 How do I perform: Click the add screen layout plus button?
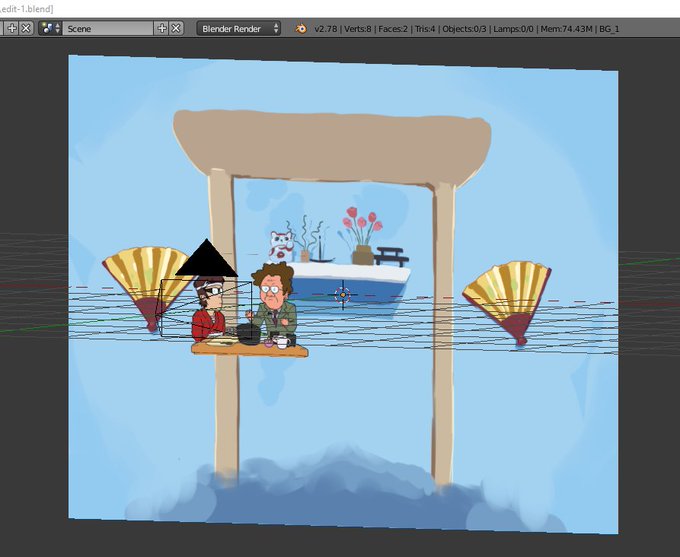pos(12,29)
